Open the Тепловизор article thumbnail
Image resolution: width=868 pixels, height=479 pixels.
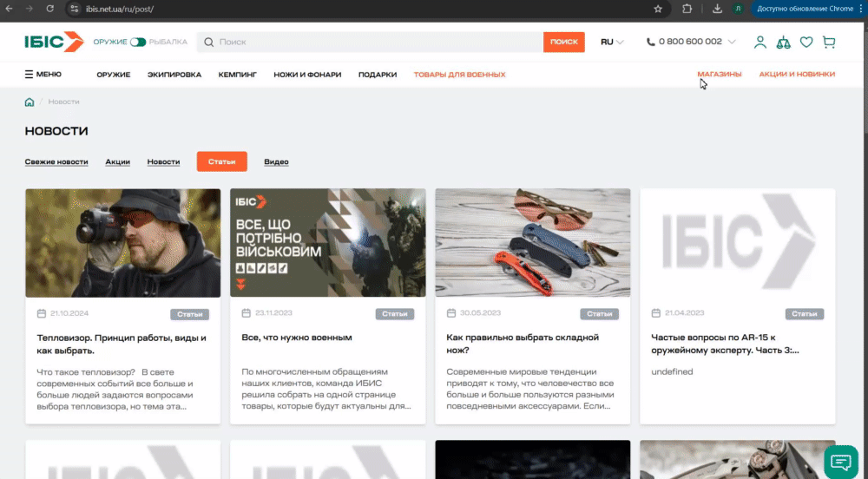pos(122,243)
